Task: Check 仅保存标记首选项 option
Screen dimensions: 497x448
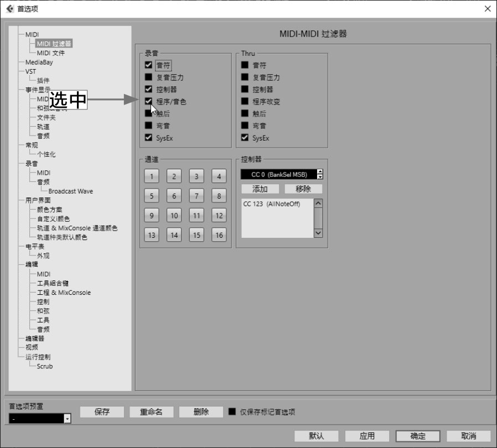Action: [x=232, y=412]
